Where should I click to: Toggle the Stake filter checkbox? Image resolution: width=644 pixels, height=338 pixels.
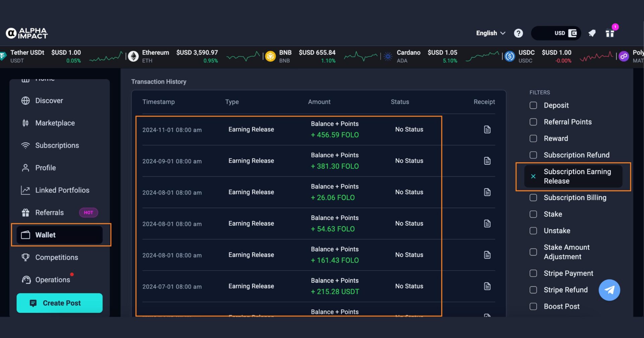tap(533, 214)
